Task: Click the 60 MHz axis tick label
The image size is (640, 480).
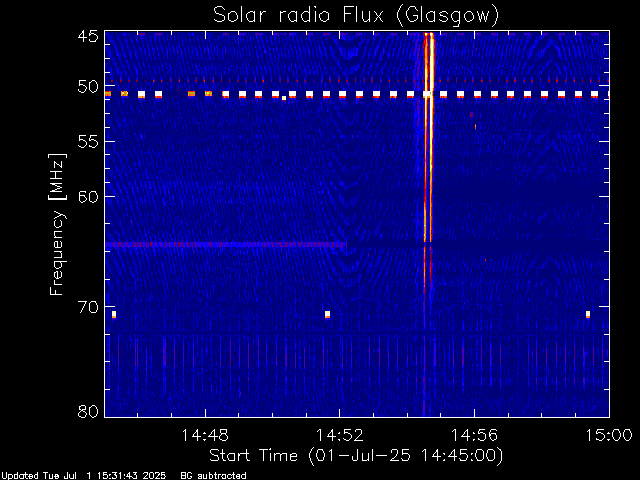Action: tap(88, 196)
